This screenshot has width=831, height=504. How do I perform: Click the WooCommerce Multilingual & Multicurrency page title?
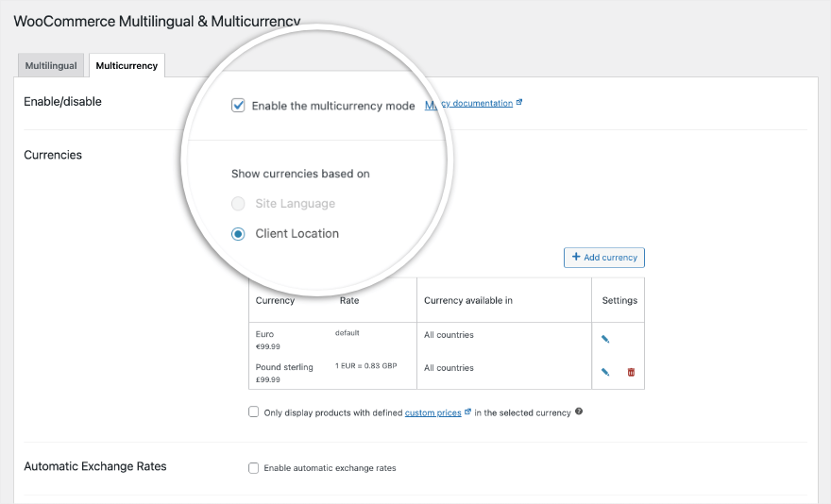[x=157, y=21]
